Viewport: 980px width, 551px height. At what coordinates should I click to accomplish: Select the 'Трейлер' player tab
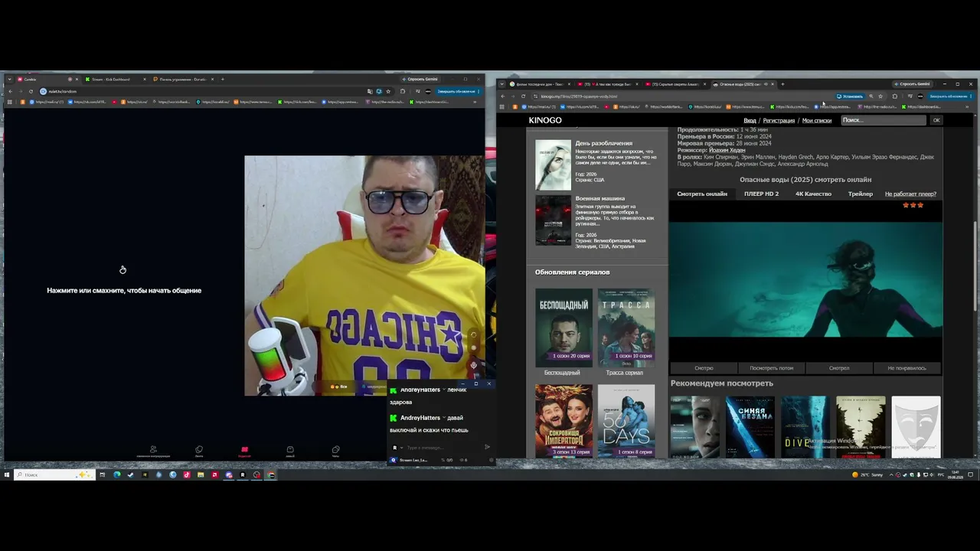[x=861, y=194]
